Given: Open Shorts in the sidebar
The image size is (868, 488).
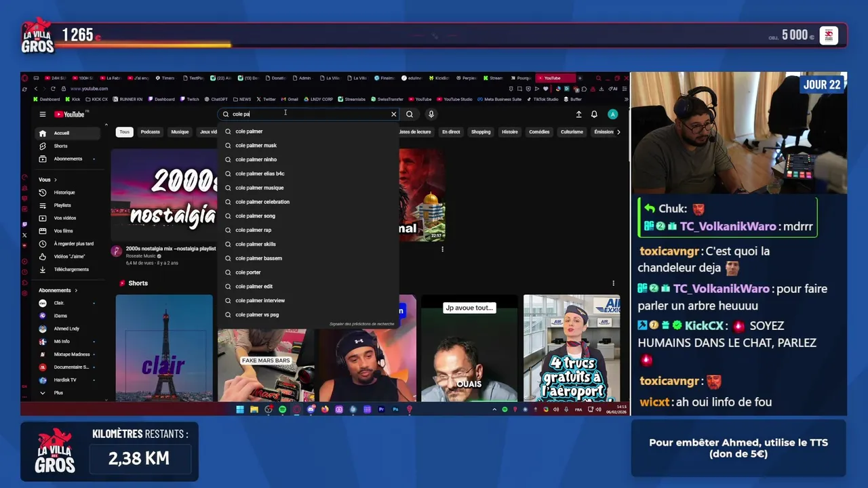Looking at the screenshot, I should [x=68, y=146].
